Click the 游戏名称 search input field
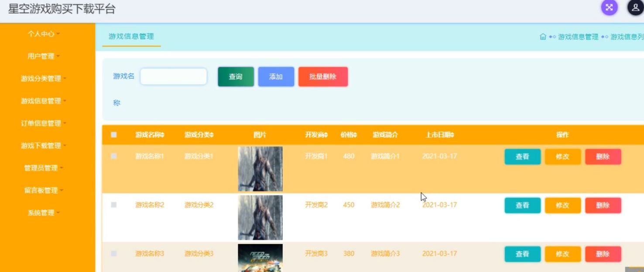 pos(173,77)
